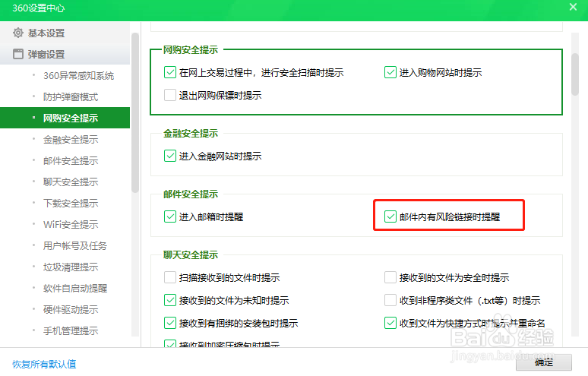Open 聊天安全提示 sidebar item
Image resolution: width=588 pixels, height=376 pixels.
(x=71, y=182)
